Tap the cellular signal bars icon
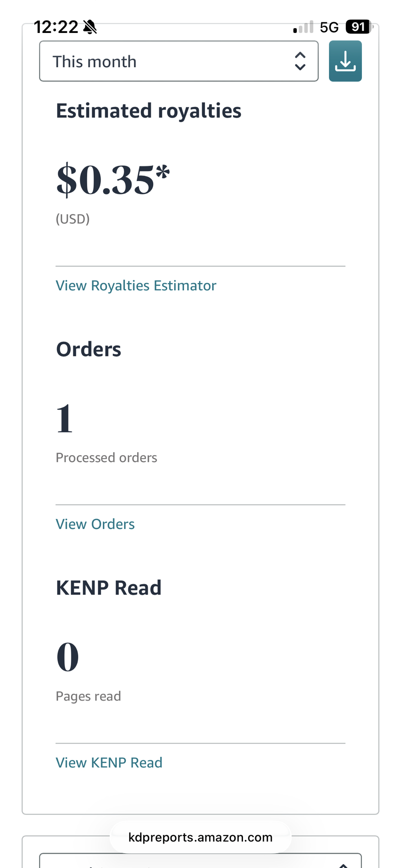Viewport: 401px width, 868px height. (x=303, y=27)
